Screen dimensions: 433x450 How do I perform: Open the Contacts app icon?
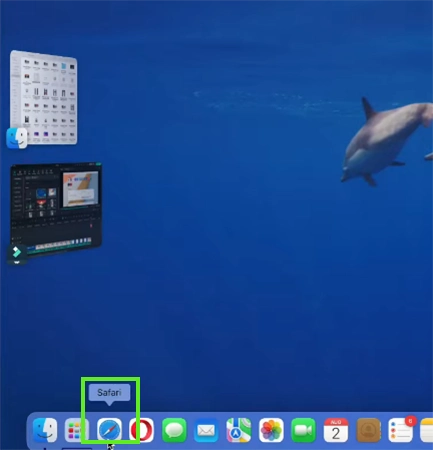(x=368, y=430)
